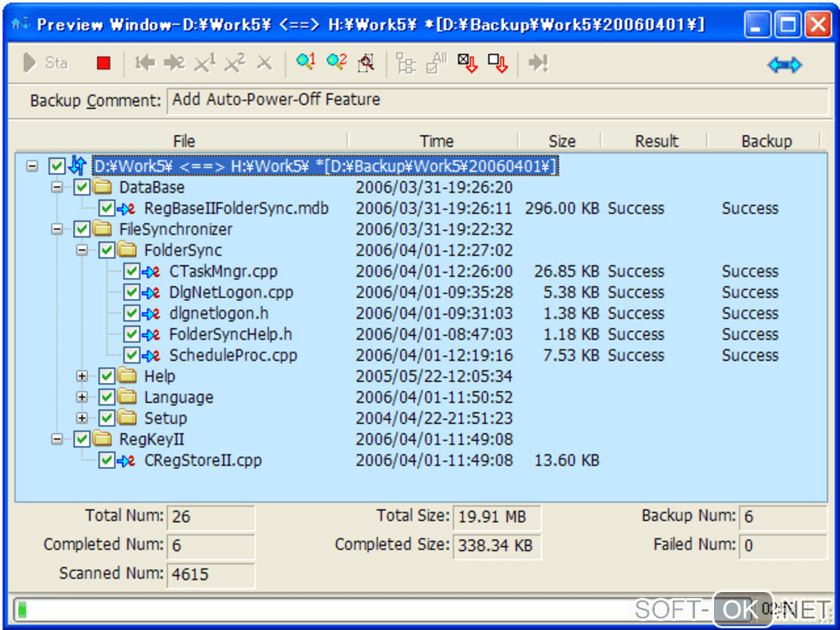Click the blue double-headed arrow icon
The width and height of the screenshot is (840, 630).
coord(784,65)
